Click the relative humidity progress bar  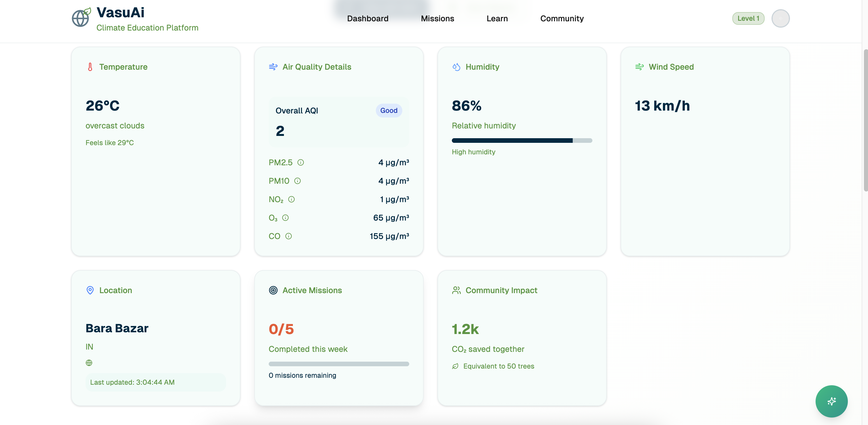[522, 141]
